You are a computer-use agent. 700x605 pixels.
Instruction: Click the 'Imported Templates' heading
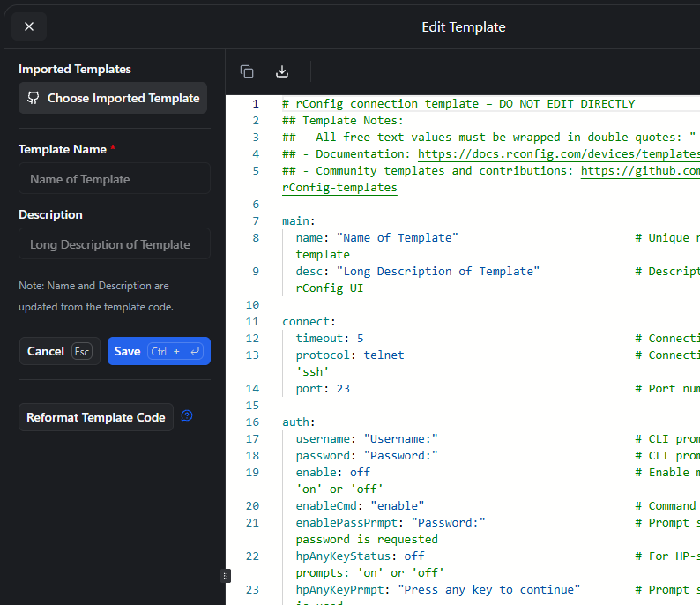click(75, 69)
